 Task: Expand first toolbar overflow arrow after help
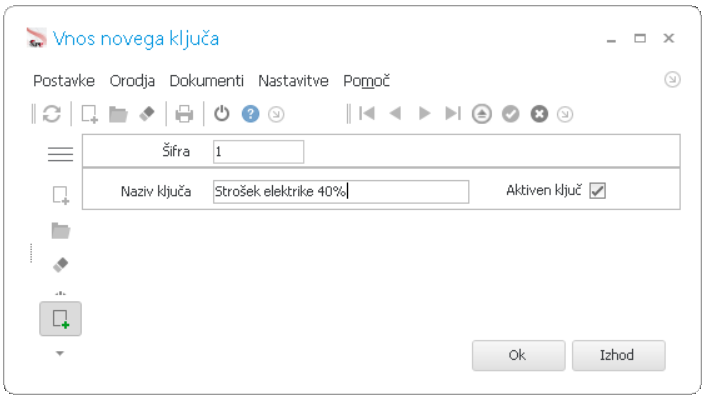(x=276, y=114)
